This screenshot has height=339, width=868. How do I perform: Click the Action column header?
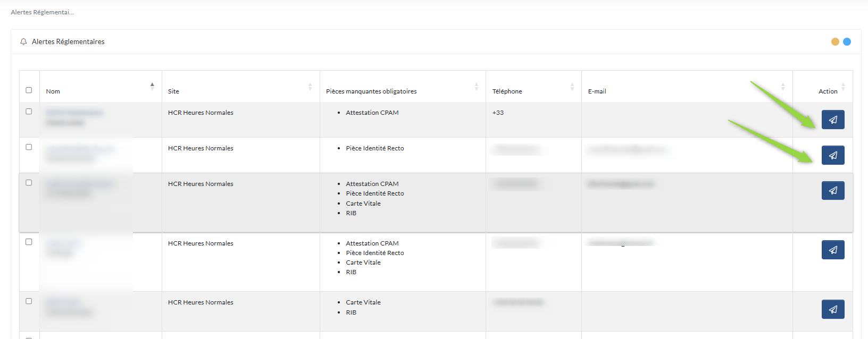828,91
